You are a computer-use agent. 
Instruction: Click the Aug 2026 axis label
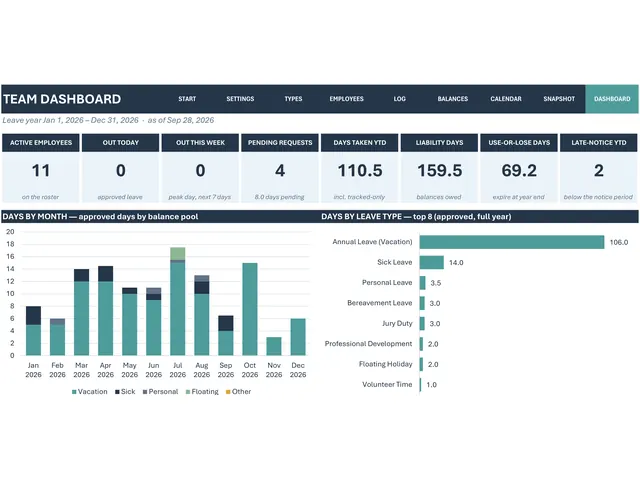click(x=202, y=370)
